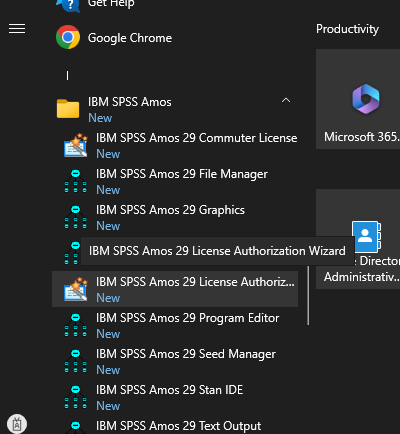The image size is (400, 434).
Task: Open Get Help app icon
Action: [x=68, y=5]
